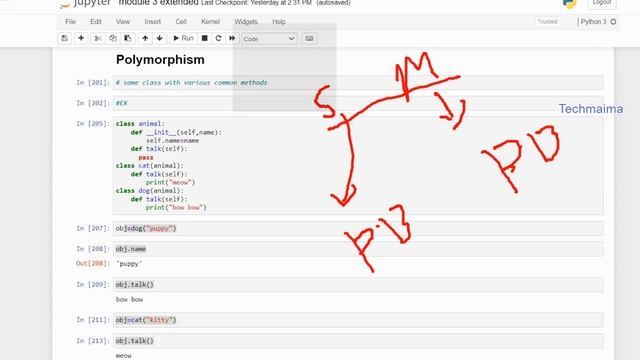The width and height of the screenshot is (640, 360).
Task: Open the Help menu
Action: coord(279,22)
